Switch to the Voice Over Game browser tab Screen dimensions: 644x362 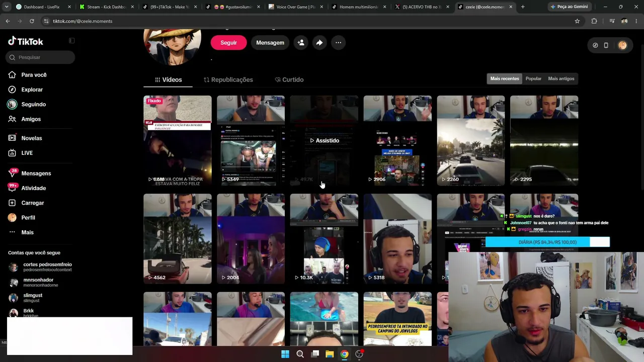click(296, 7)
